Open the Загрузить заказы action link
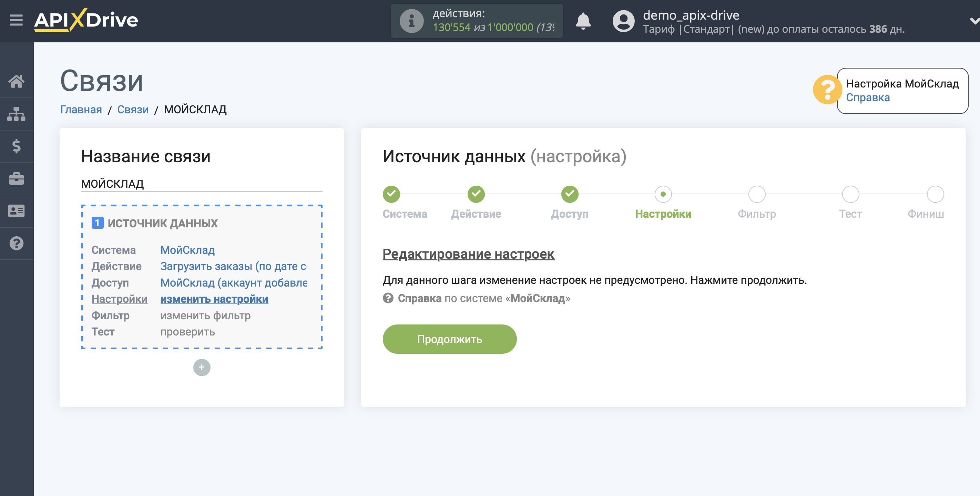 tap(234, 266)
